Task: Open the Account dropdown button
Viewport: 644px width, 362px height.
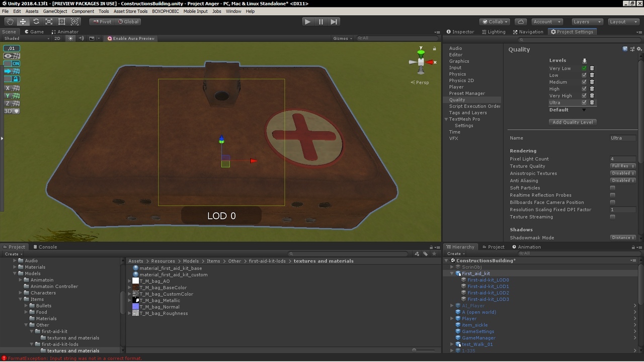Action: pyautogui.click(x=547, y=22)
